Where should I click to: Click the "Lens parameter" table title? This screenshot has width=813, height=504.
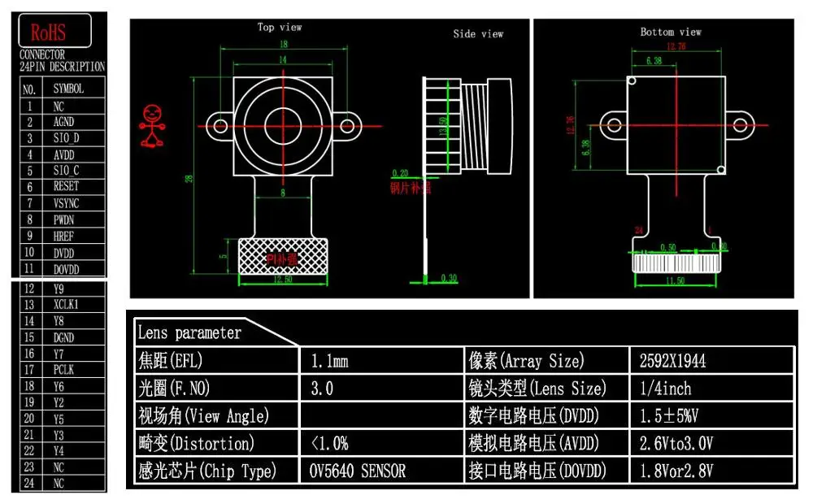tap(189, 333)
